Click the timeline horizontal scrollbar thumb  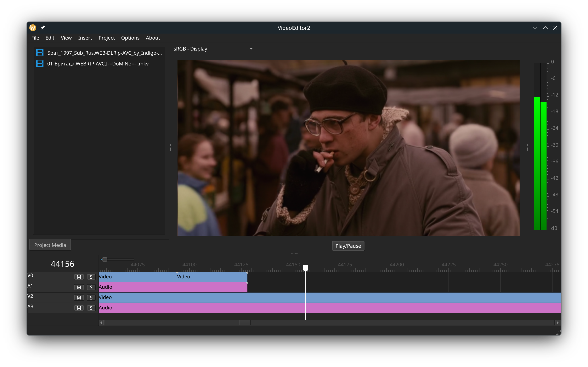(245, 323)
